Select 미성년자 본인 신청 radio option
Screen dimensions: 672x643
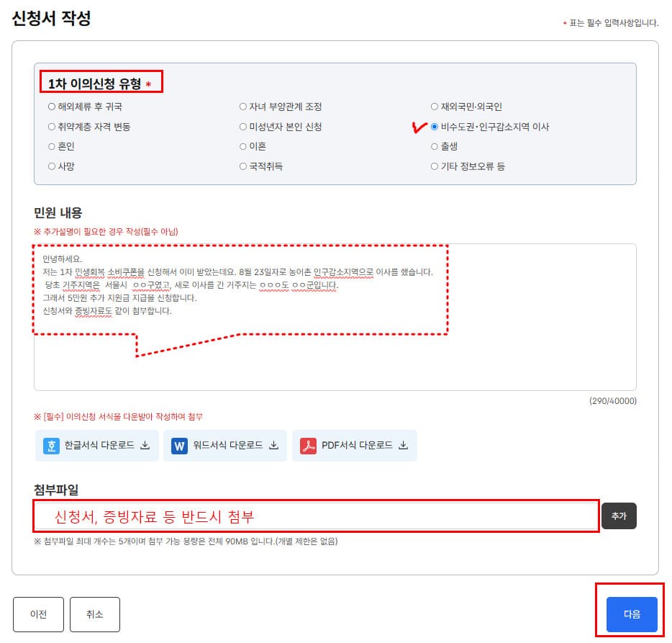point(243,127)
